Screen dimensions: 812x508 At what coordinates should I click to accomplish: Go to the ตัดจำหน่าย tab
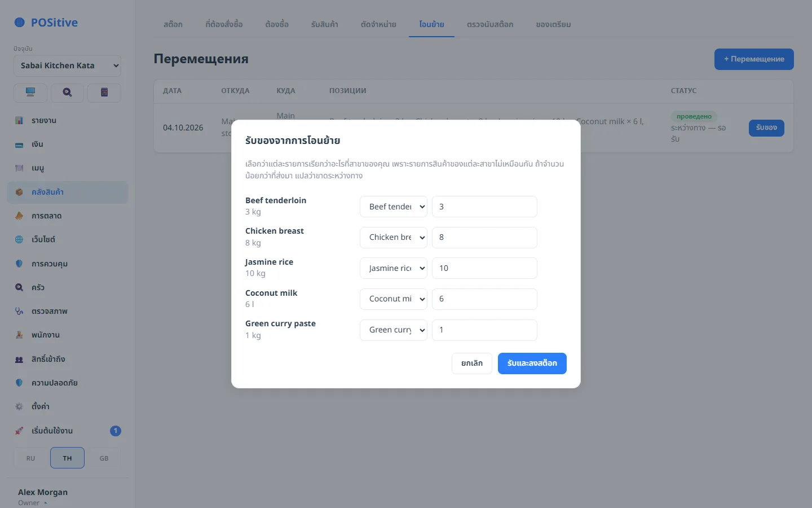(378, 25)
